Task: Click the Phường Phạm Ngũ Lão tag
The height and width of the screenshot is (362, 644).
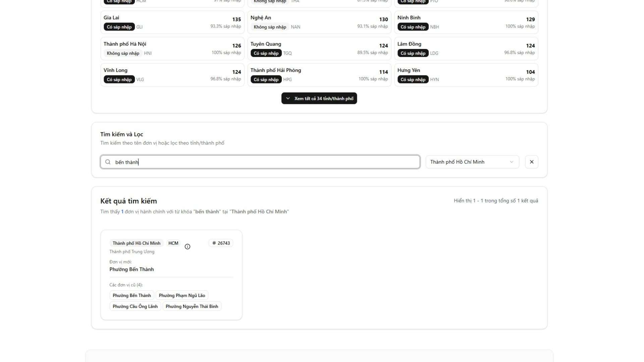Action: point(182,296)
